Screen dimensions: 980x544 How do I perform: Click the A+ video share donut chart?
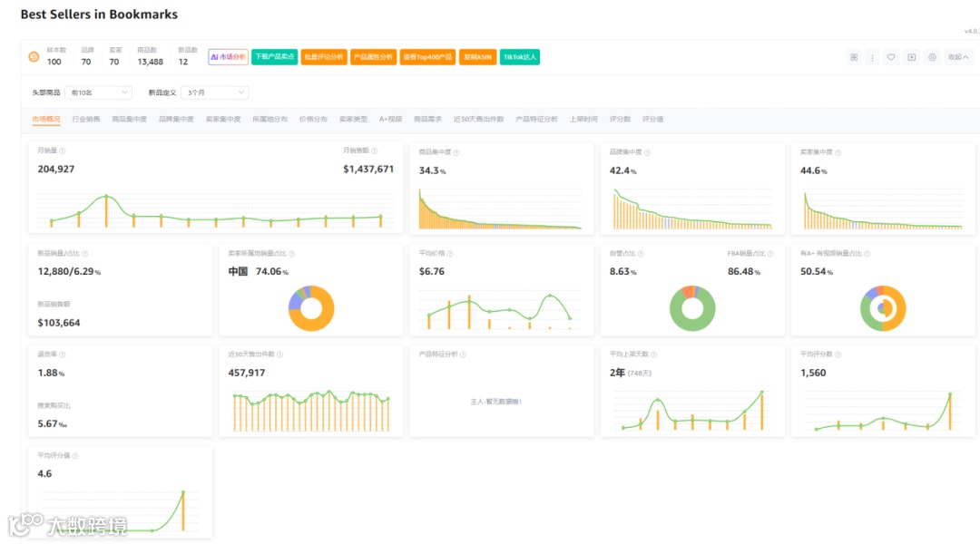click(883, 308)
